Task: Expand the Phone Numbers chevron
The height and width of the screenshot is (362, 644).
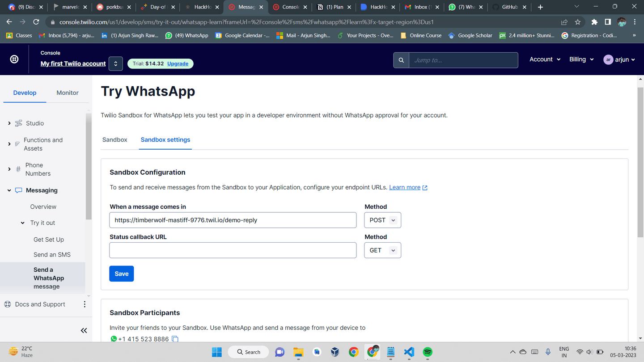Action: point(9,169)
